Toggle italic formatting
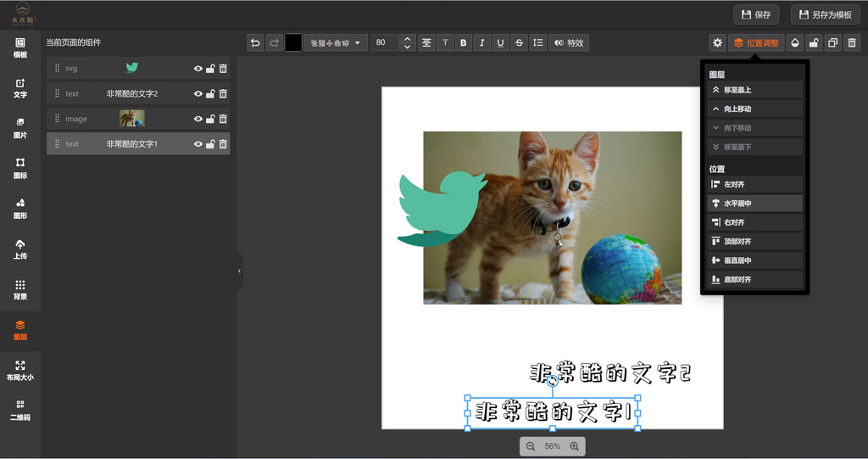868x459 pixels. (482, 42)
